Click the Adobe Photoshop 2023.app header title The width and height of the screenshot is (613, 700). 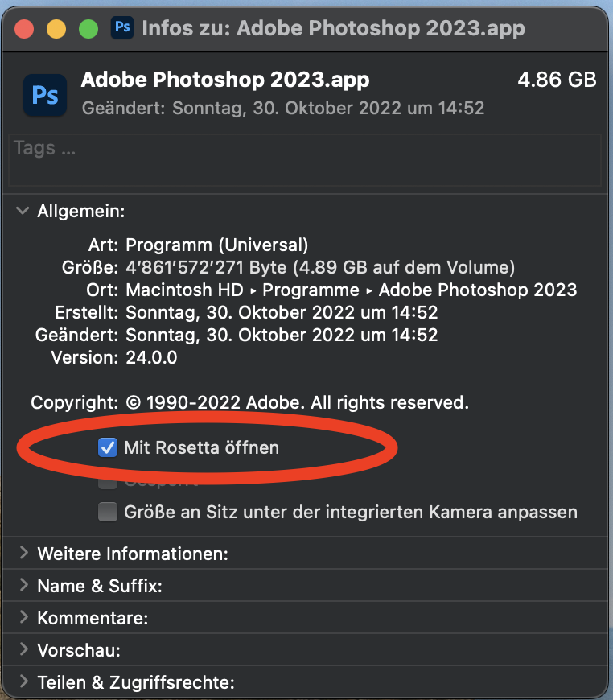(x=225, y=80)
